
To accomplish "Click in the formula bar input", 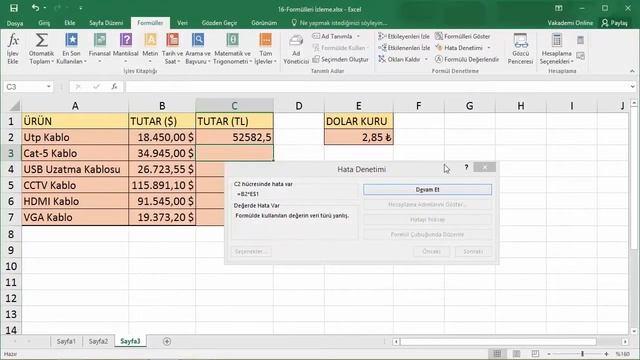I will click(376, 87).
